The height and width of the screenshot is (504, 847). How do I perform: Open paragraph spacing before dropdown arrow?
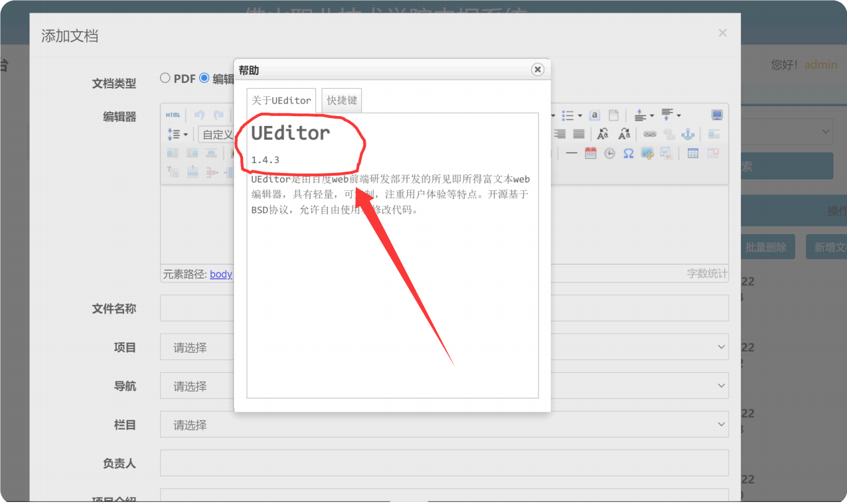(651, 116)
